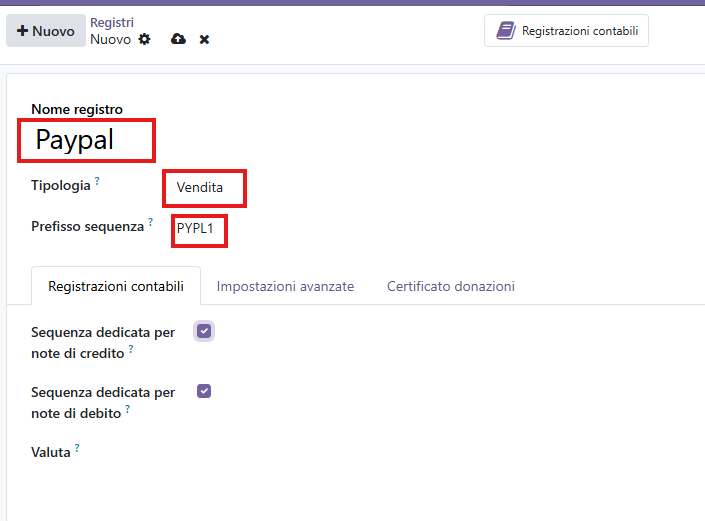
Task: Click the Valuta field label
Action: 51,452
